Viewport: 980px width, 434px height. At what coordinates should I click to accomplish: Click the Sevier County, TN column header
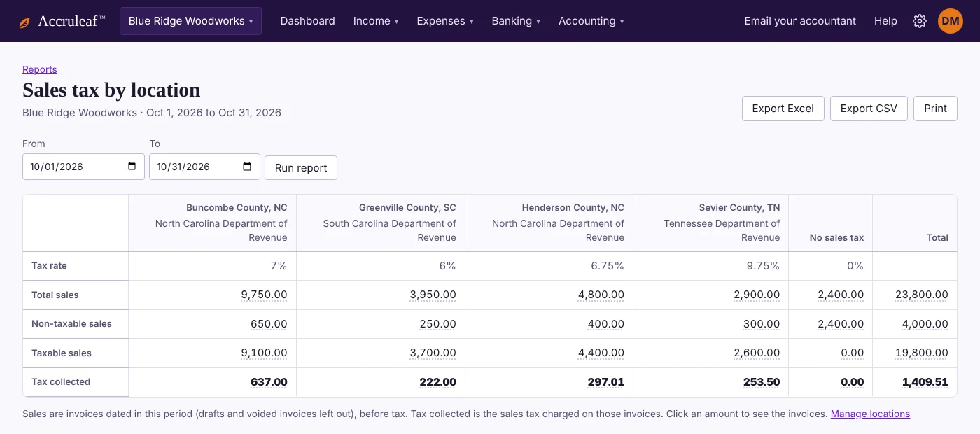[x=711, y=223]
